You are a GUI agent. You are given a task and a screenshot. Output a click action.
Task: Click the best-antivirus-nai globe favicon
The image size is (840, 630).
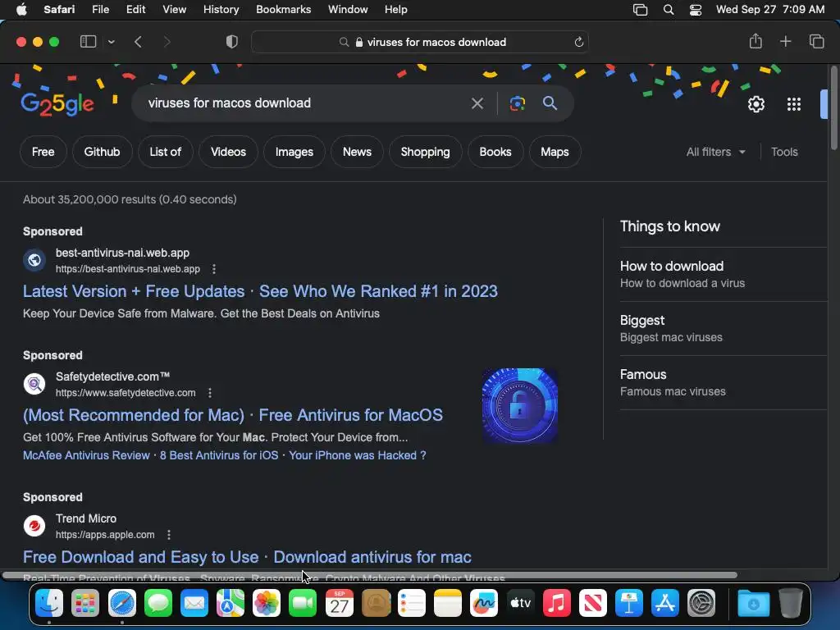coord(34,260)
